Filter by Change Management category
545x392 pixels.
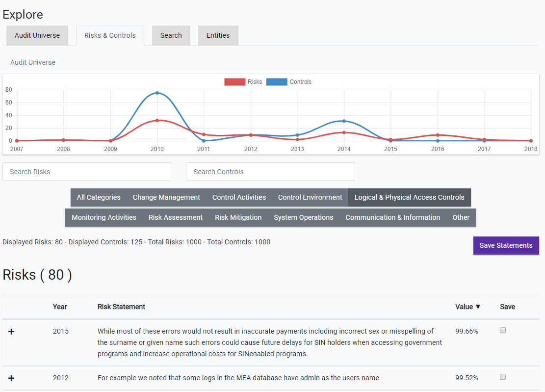(x=166, y=197)
